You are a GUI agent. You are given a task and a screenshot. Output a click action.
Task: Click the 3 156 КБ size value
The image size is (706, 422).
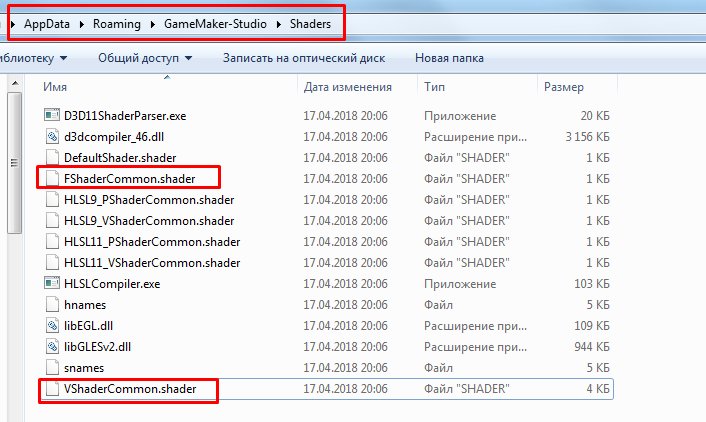(x=587, y=136)
